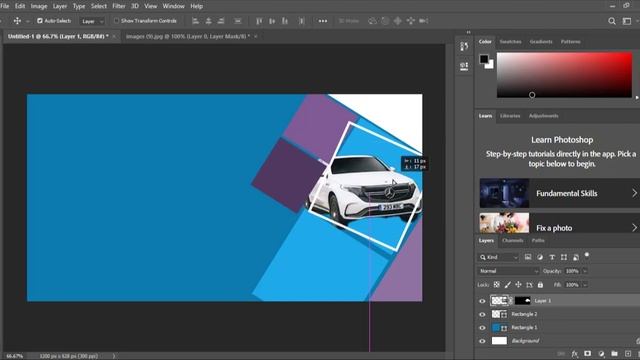The width and height of the screenshot is (640, 360).
Task: Switch to the Libraries tab
Action: [x=510, y=116]
